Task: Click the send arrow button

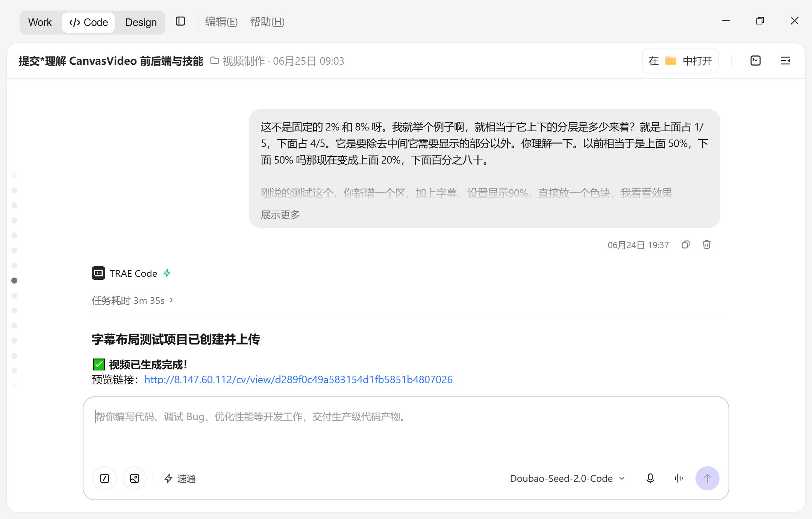Action: pyautogui.click(x=707, y=478)
